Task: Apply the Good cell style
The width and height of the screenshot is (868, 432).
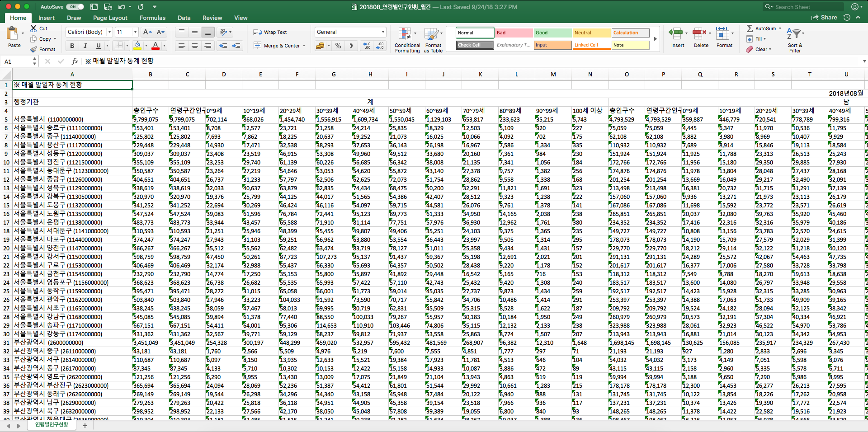Action: pyautogui.click(x=552, y=33)
